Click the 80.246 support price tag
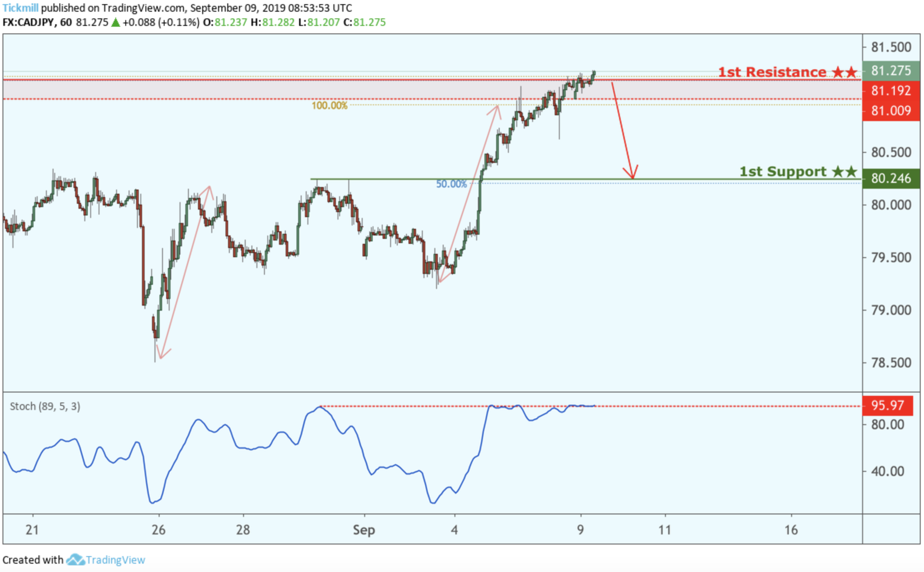The image size is (924, 572). (x=891, y=178)
